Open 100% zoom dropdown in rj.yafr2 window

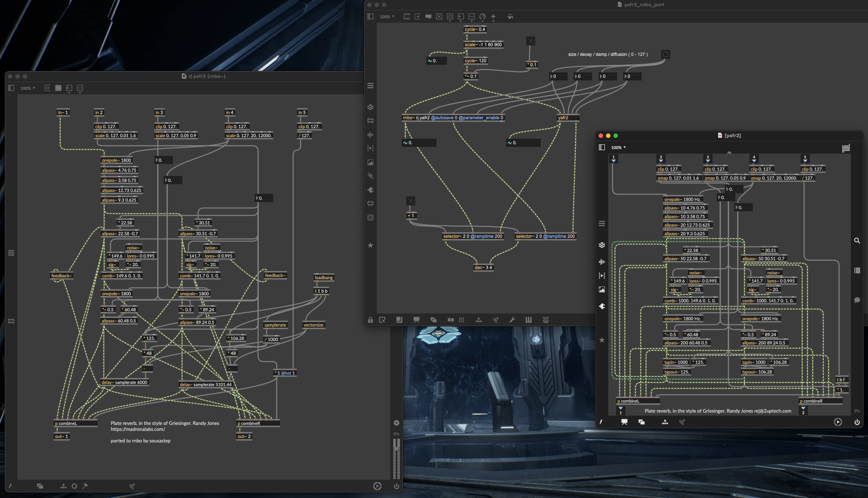(x=28, y=88)
